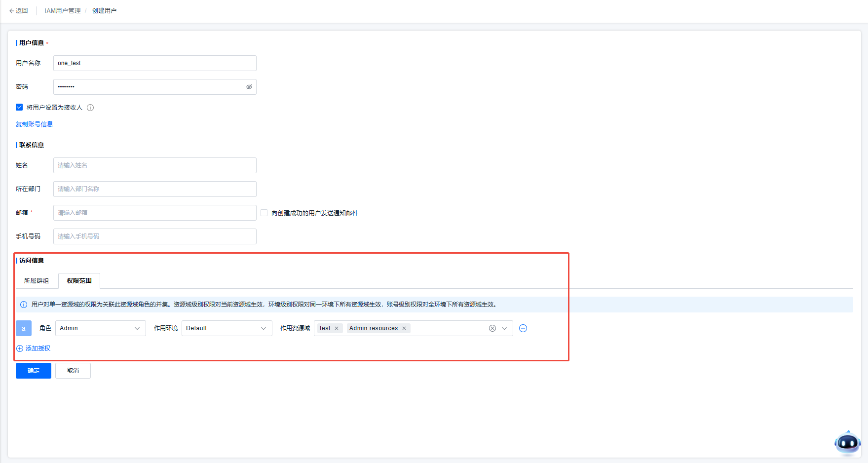Click the blue 'a' row badge
This screenshot has width=868, height=463.
point(24,328)
